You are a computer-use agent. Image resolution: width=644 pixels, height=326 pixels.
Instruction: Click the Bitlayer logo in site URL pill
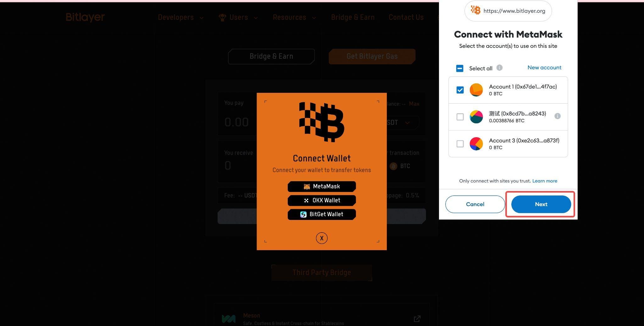(475, 10)
